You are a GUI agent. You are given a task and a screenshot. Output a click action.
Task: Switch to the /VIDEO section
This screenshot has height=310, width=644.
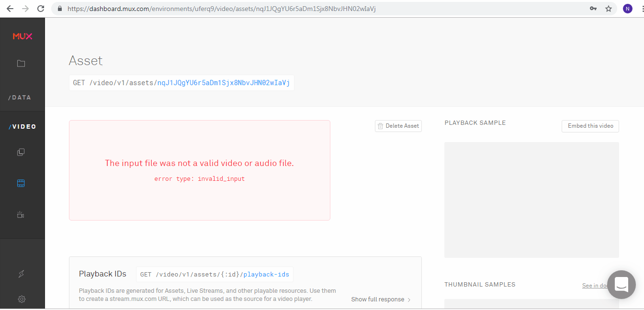pyautogui.click(x=21, y=126)
